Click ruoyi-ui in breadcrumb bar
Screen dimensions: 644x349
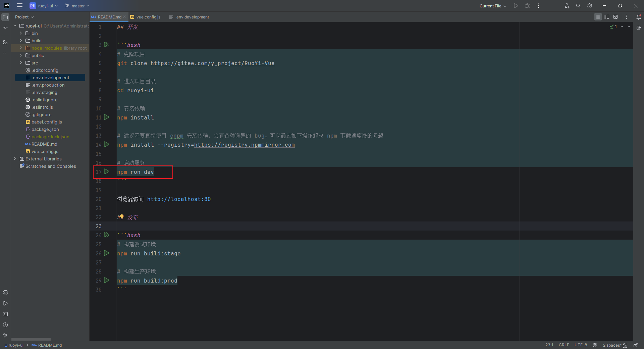14,345
